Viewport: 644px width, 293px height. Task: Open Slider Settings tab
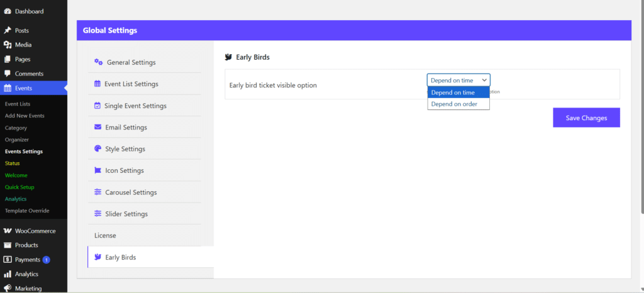pos(145,214)
